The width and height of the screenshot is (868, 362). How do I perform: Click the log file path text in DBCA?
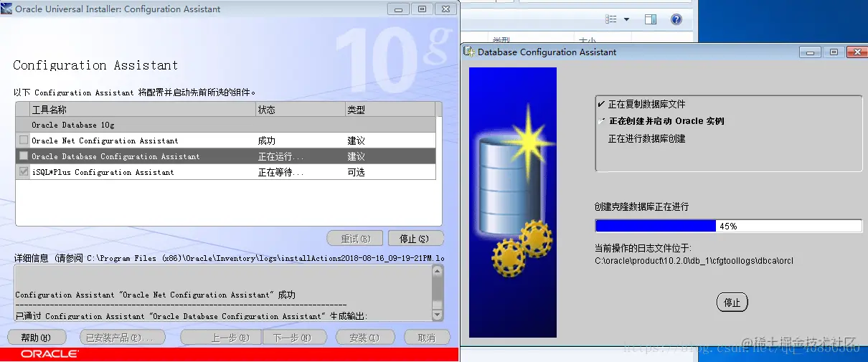coord(694,260)
